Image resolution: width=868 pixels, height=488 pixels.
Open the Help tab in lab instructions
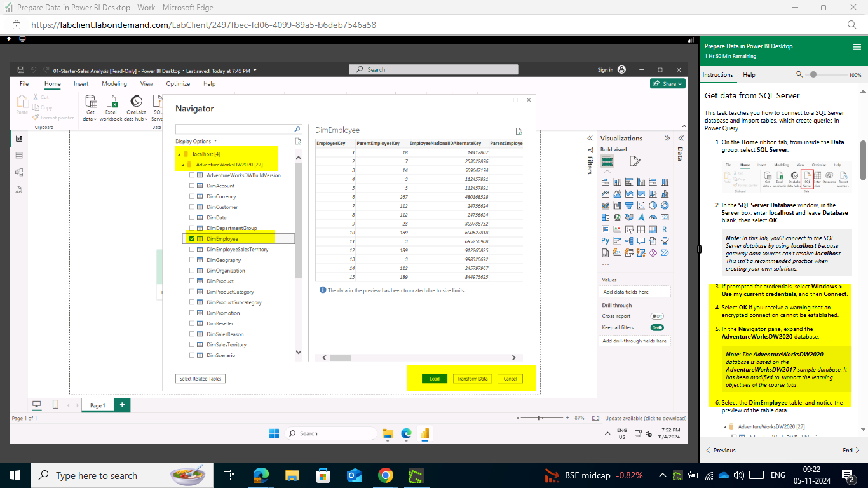point(749,75)
